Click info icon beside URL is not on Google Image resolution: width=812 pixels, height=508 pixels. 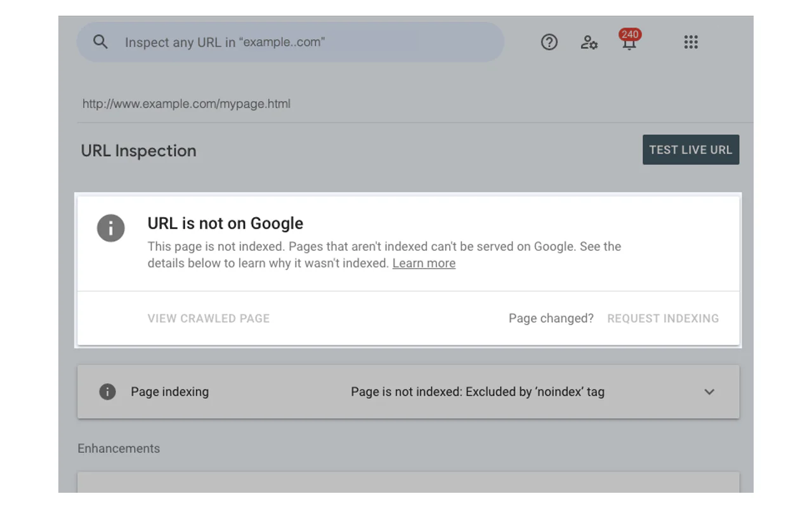(111, 227)
